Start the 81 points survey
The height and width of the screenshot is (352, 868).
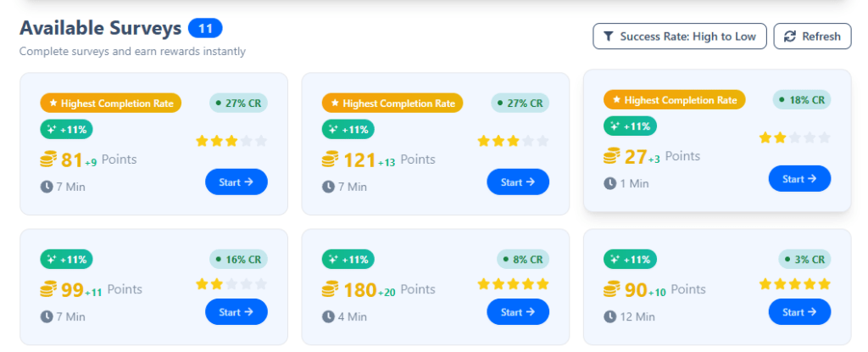pyautogui.click(x=236, y=182)
